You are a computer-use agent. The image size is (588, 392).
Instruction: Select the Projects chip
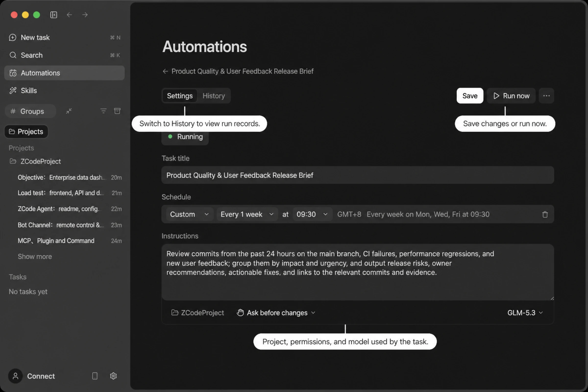[x=26, y=132]
